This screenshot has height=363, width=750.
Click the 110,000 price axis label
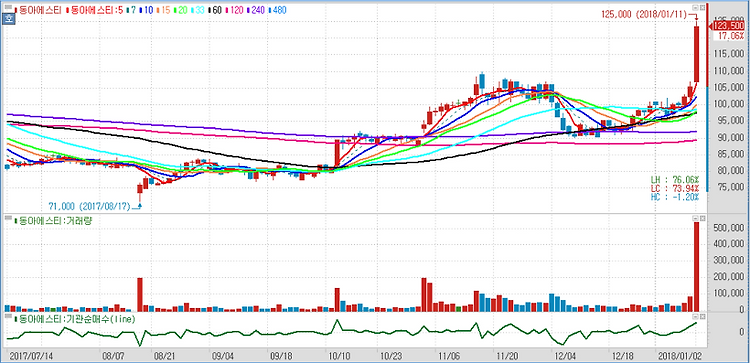click(730, 71)
